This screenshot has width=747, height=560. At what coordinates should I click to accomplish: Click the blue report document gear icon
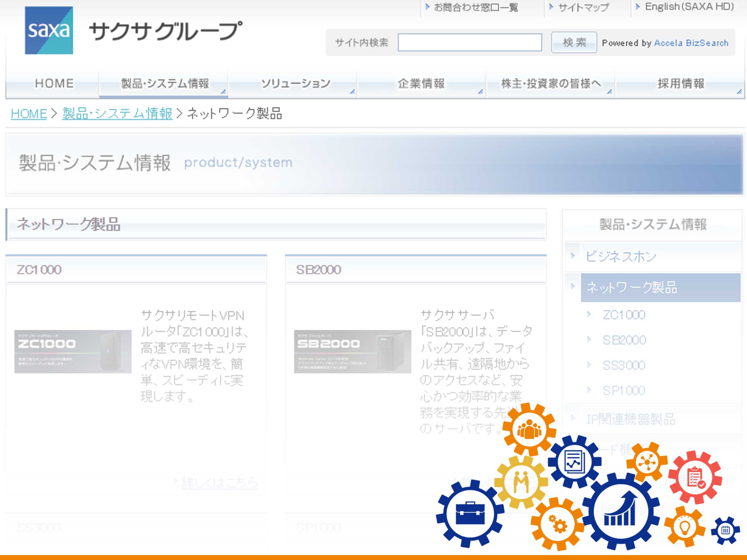tap(574, 462)
